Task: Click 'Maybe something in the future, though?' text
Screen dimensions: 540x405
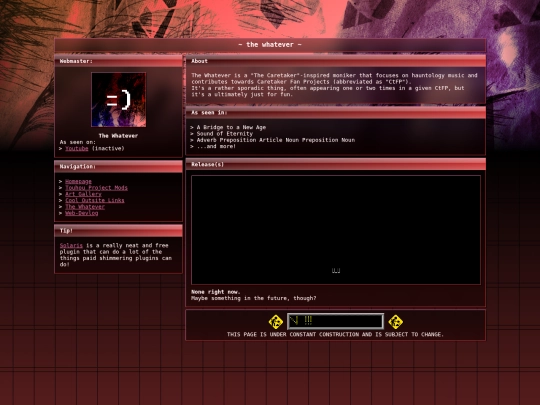Action: pos(253,298)
